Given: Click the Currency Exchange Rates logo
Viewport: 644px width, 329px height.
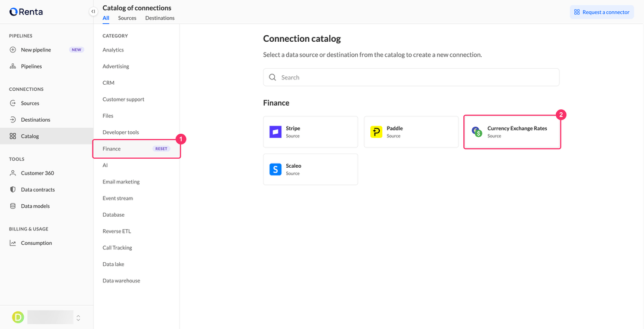Looking at the screenshot, I should (477, 131).
